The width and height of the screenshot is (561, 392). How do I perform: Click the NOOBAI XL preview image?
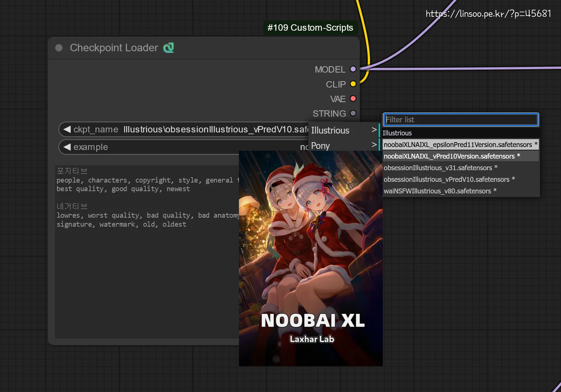[x=311, y=258]
